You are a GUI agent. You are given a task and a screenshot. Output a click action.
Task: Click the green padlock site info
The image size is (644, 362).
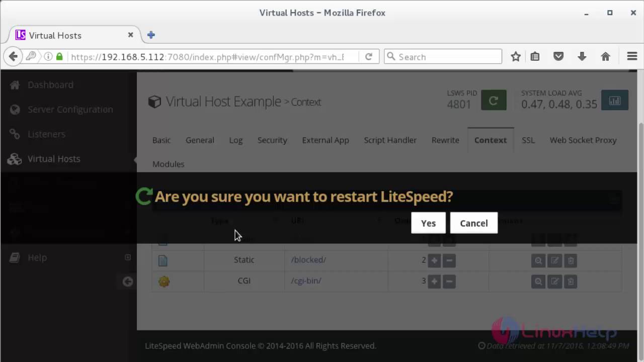59,57
